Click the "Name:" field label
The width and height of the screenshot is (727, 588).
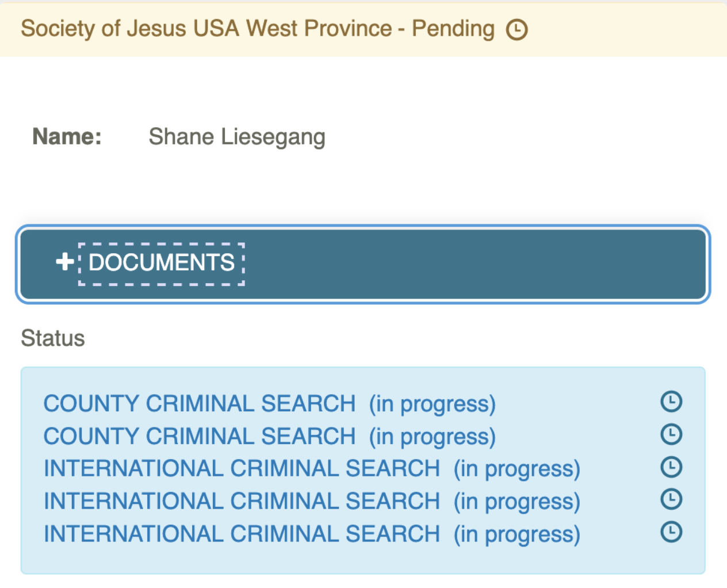coord(67,137)
